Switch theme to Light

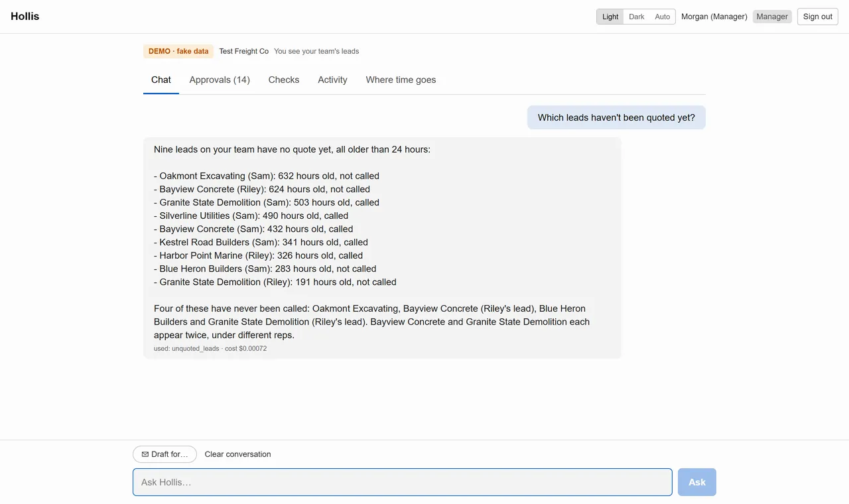pos(610,17)
